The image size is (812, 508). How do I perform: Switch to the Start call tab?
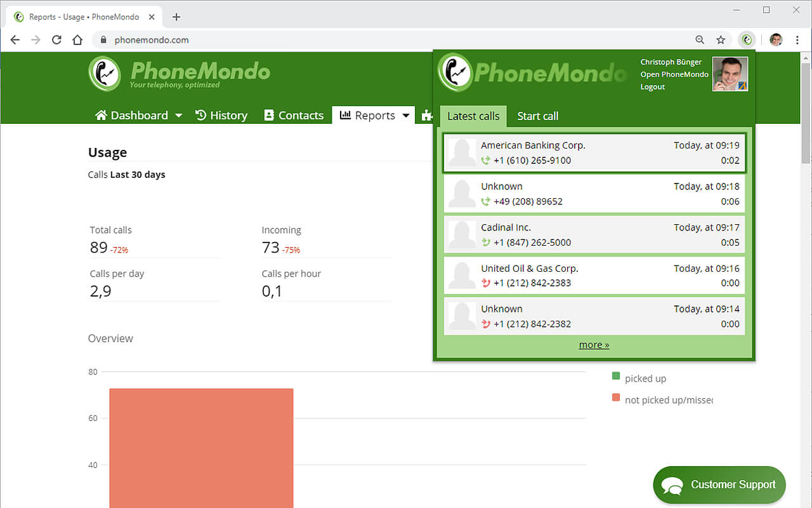tap(537, 116)
